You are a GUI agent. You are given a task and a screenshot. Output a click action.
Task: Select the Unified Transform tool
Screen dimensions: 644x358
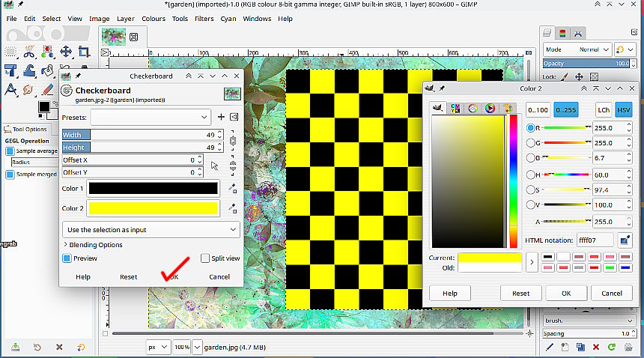[10, 70]
